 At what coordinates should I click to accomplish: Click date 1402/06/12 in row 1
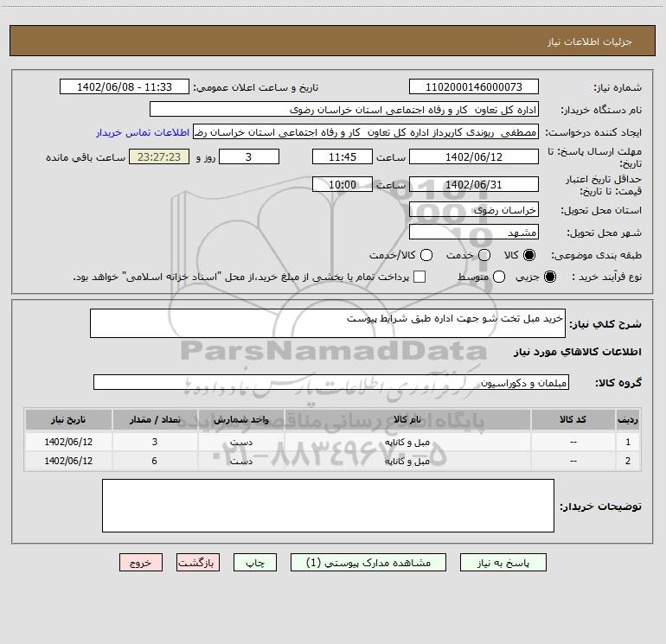click(68, 442)
